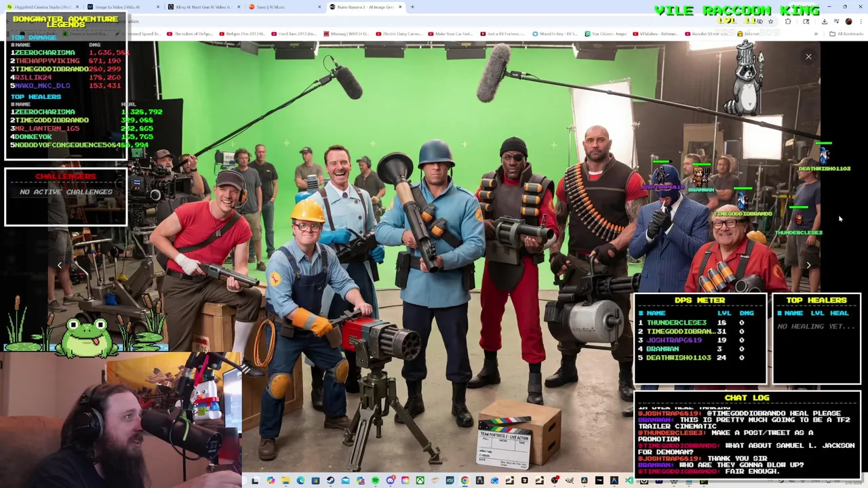Open Spotify from the taskbar

[x=375, y=481]
